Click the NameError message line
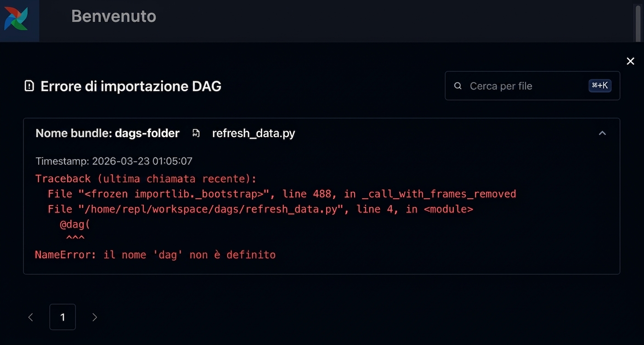The image size is (644, 345). 155,255
